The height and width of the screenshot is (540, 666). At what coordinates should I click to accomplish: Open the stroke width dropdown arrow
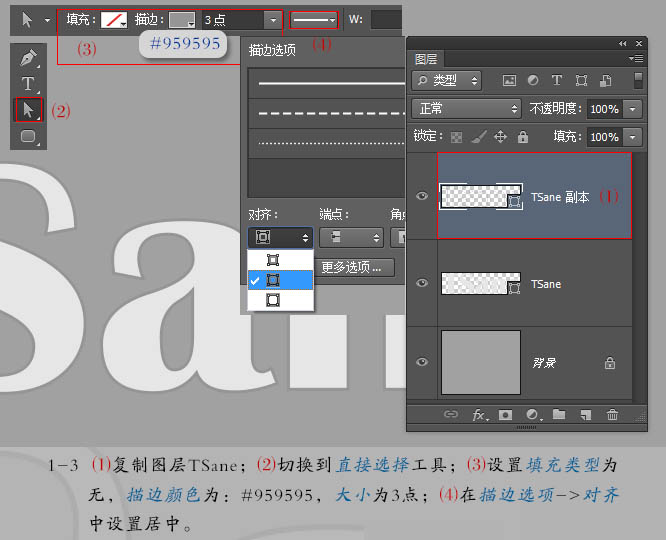(x=273, y=20)
